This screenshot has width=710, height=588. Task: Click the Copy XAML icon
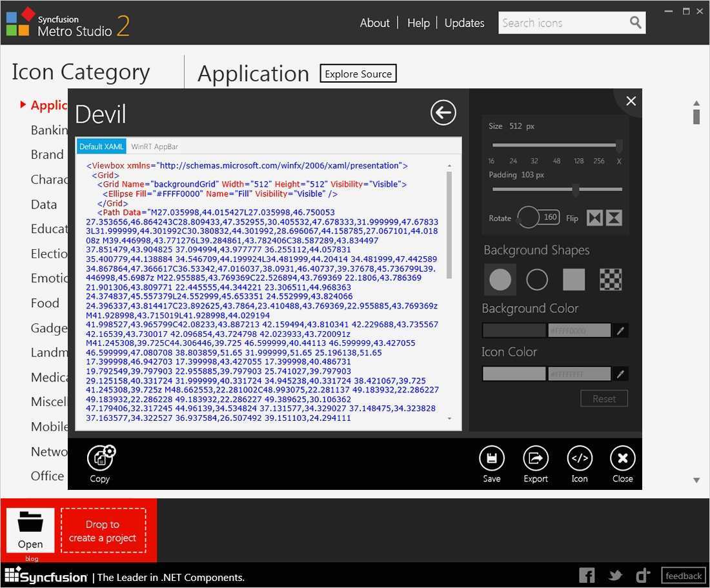point(100,458)
